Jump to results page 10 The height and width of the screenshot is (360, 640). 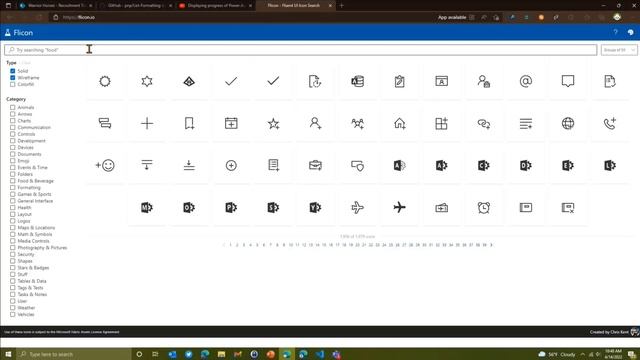tap(291, 245)
